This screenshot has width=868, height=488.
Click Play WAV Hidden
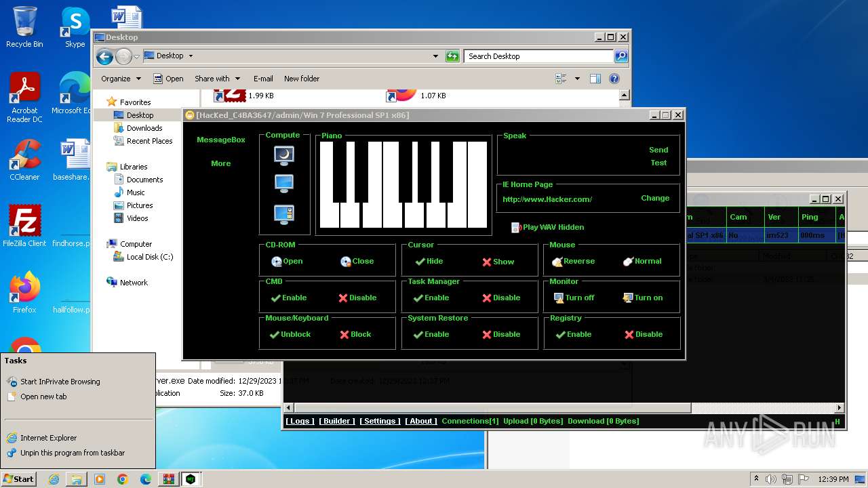tap(548, 227)
